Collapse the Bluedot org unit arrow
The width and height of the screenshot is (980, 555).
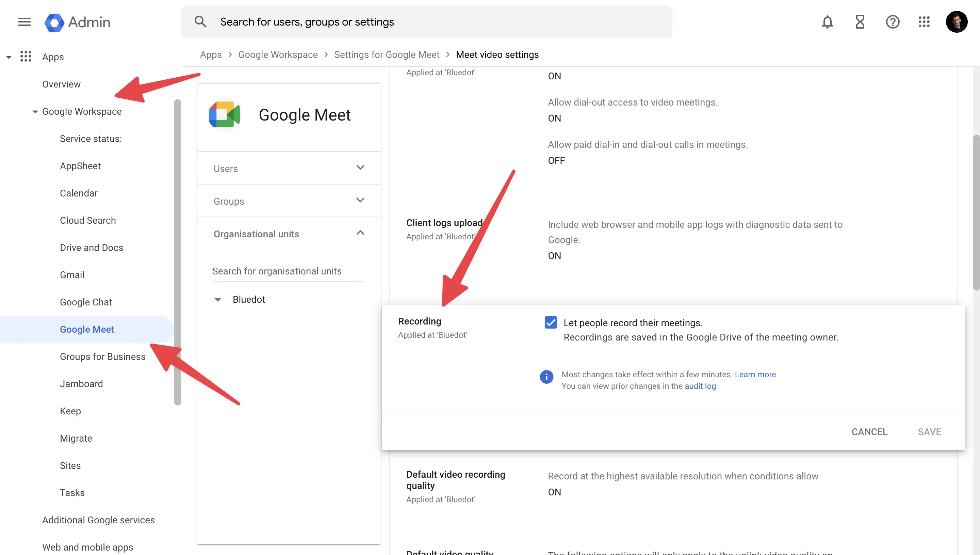tap(217, 300)
